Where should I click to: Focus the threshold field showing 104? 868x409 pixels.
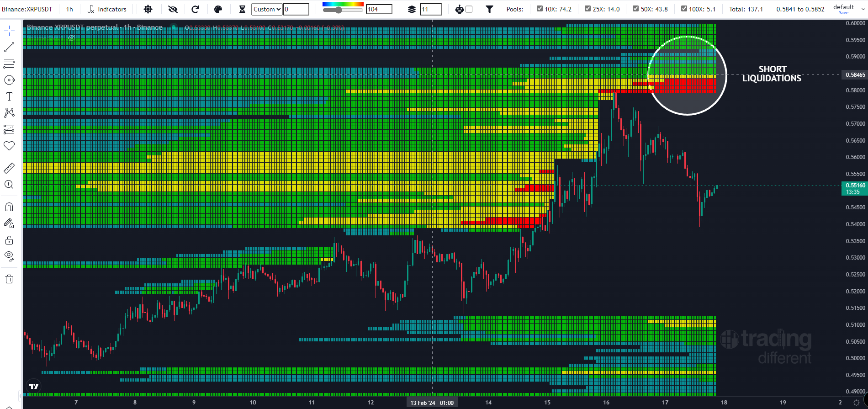pos(379,9)
